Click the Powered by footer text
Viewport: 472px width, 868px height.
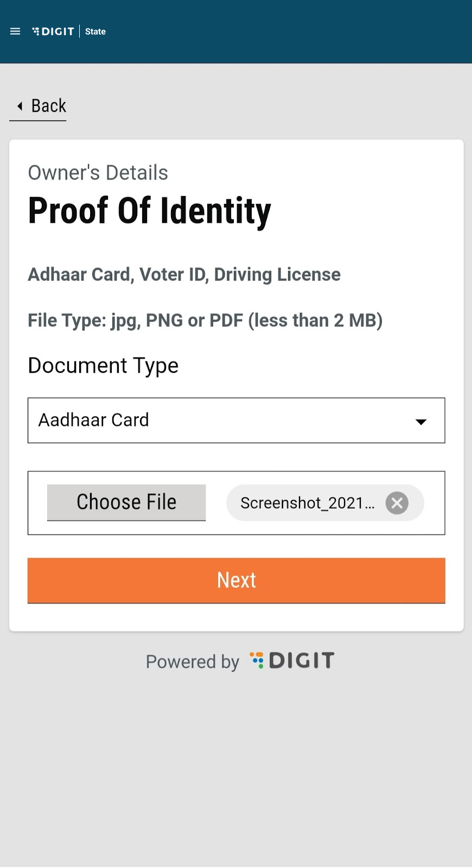pyautogui.click(x=192, y=661)
